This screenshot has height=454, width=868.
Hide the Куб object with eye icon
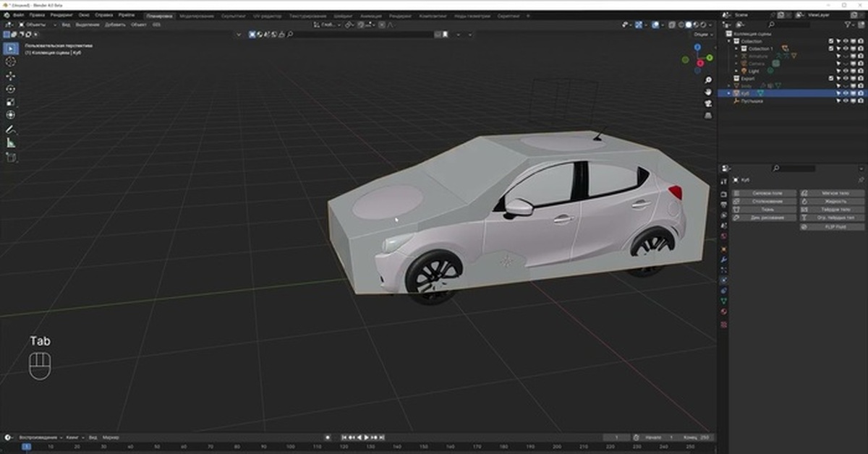[x=845, y=93]
